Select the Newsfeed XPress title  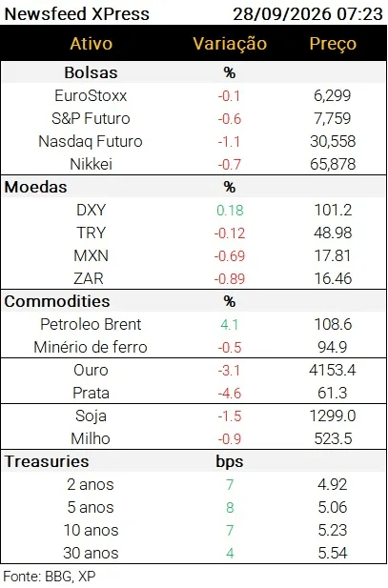coord(77,14)
